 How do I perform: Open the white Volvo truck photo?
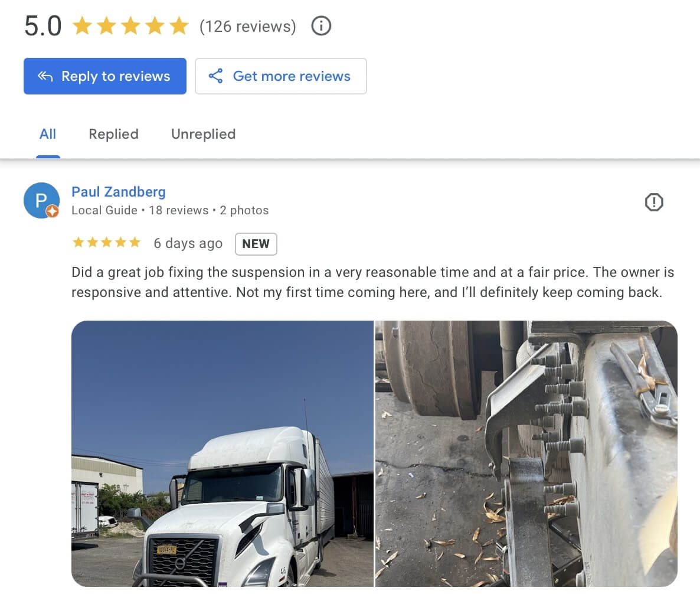coord(223,453)
